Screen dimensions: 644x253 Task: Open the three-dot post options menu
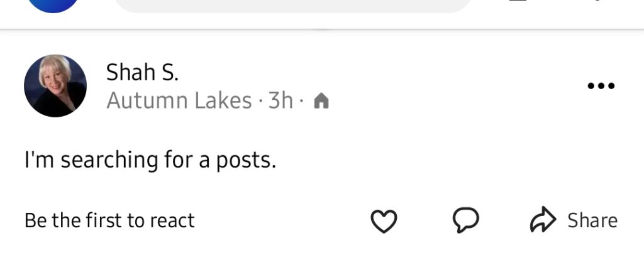click(600, 86)
